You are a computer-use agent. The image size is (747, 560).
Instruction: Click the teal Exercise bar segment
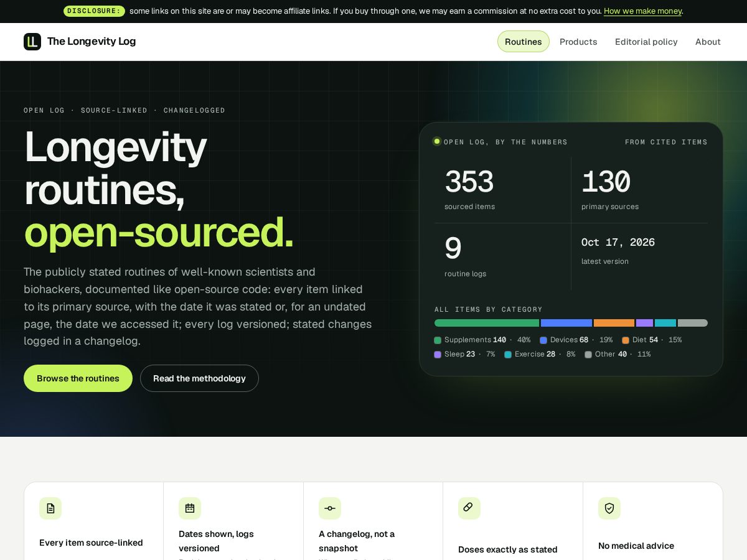pos(665,323)
